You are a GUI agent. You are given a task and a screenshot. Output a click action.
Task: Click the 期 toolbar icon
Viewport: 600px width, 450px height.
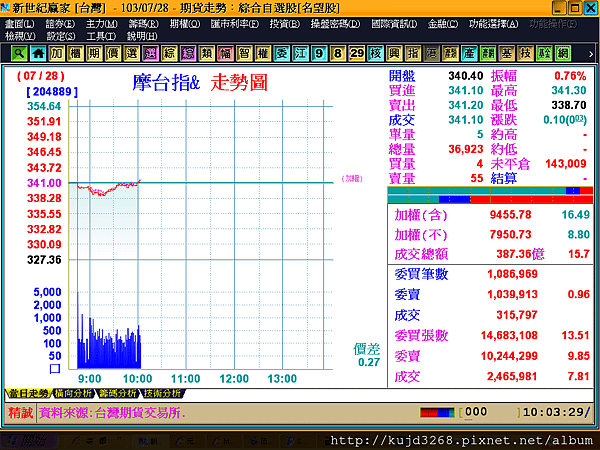[x=94, y=53]
